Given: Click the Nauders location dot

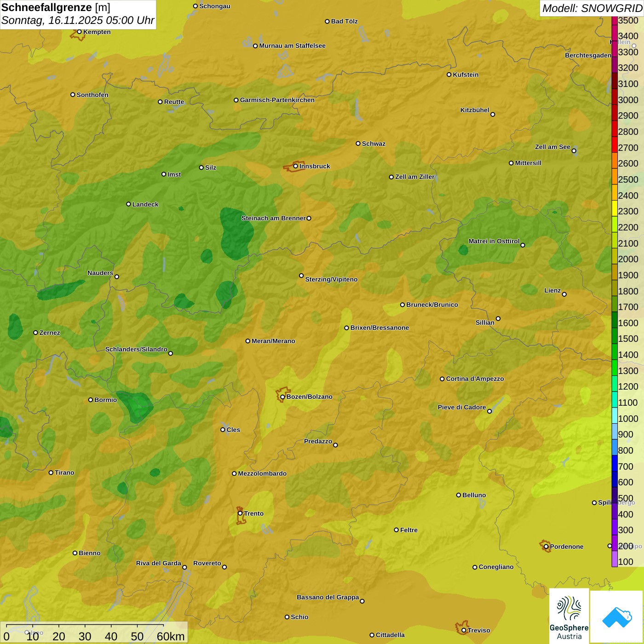Looking at the screenshot, I should (117, 276).
